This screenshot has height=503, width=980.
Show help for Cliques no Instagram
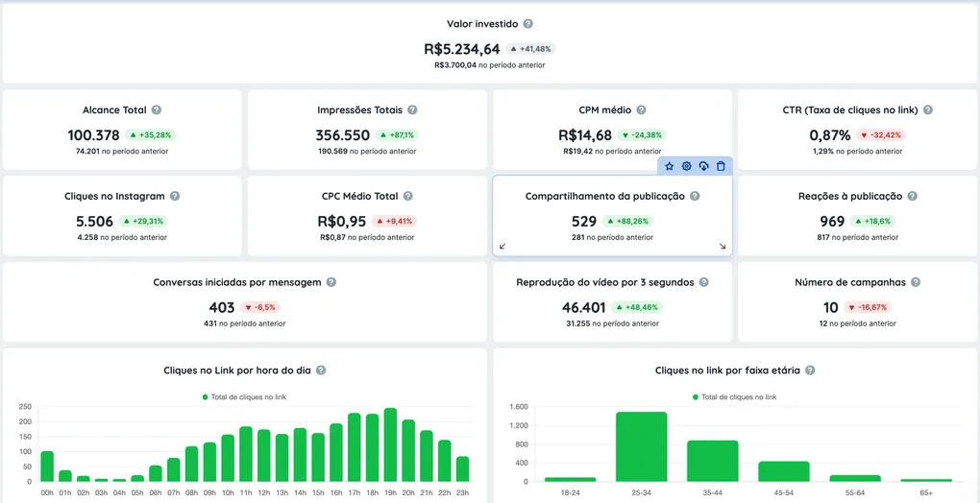point(175,196)
